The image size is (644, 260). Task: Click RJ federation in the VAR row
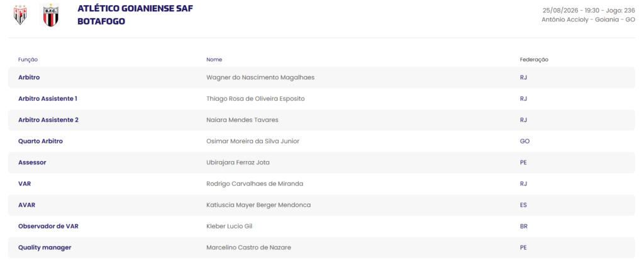point(523,184)
